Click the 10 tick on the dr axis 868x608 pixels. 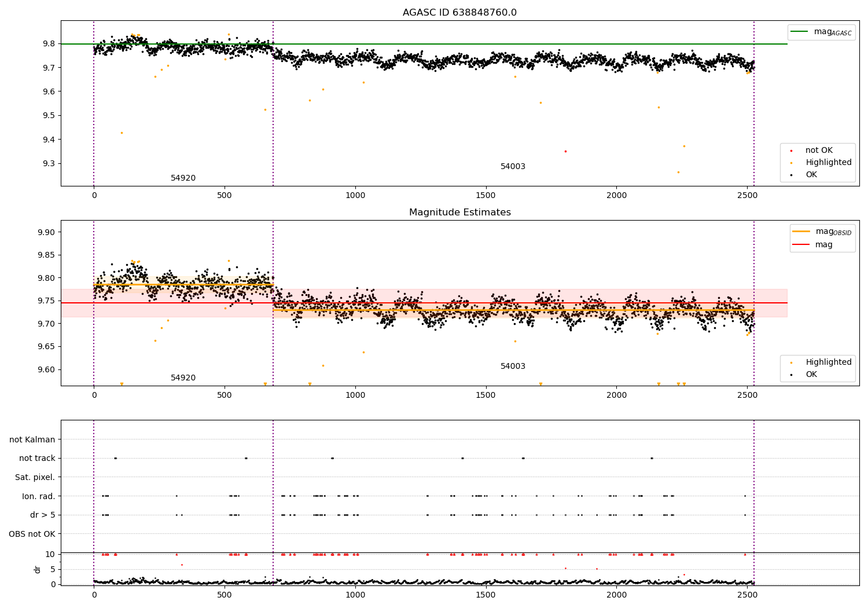click(x=50, y=555)
